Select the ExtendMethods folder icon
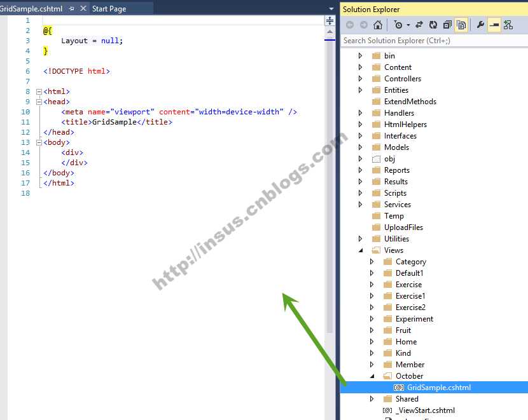Image resolution: width=528 pixels, height=420 pixels. [376, 102]
